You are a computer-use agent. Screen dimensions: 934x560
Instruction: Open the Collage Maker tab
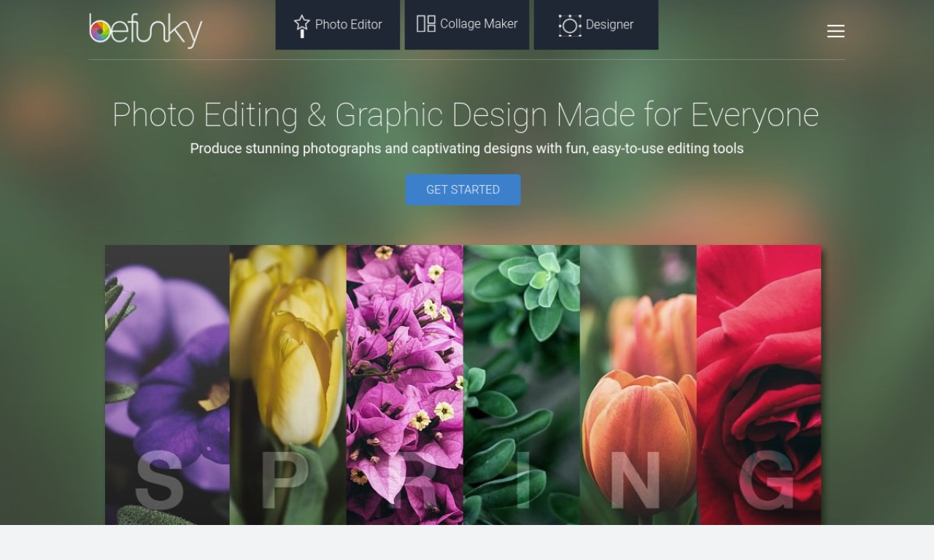467,25
